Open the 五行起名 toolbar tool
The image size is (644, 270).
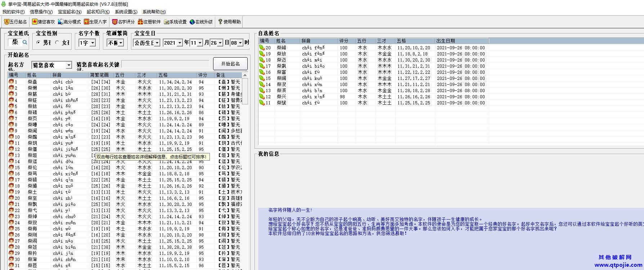point(15,22)
